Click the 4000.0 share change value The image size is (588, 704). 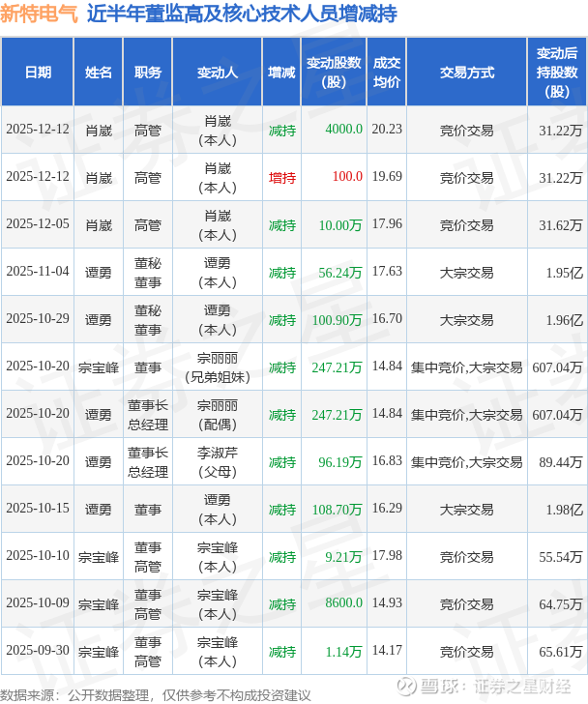[344, 130]
